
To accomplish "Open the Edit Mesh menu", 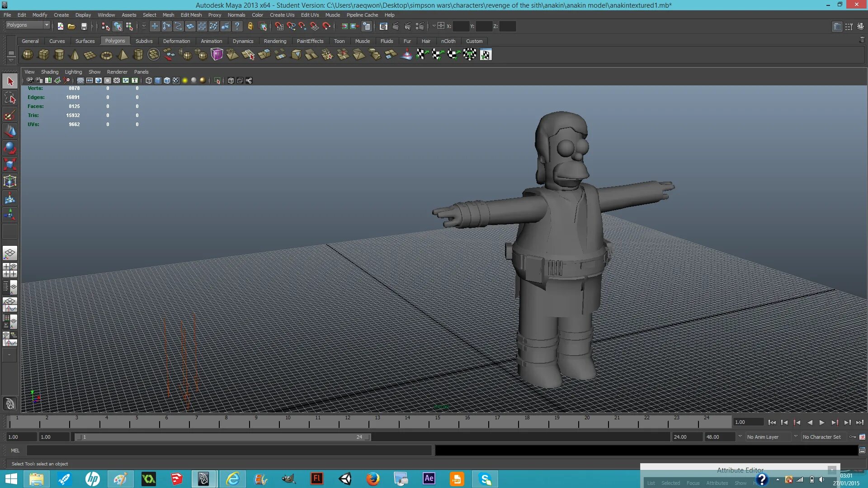I will coord(191,15).
